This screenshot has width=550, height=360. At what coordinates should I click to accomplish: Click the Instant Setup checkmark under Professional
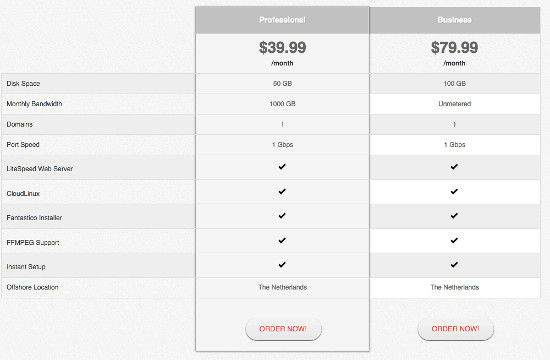(x=282, y=265)
